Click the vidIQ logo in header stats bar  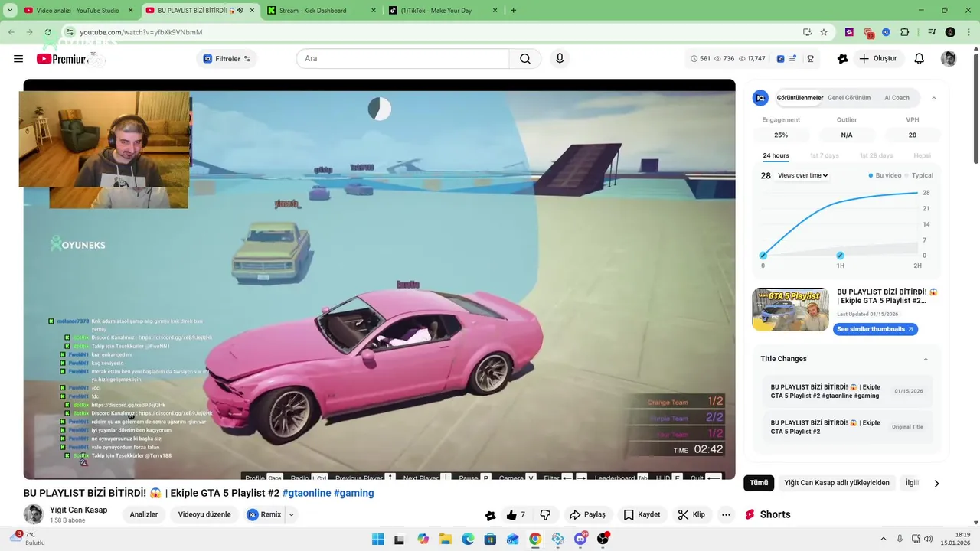(x=780, y=59)
